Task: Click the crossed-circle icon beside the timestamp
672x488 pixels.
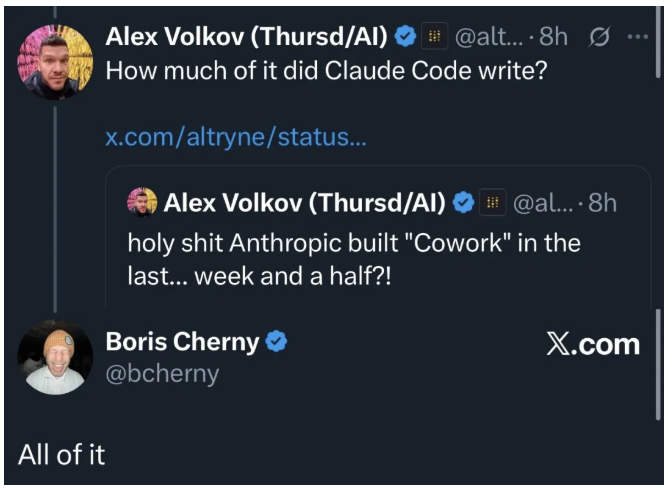Action: click(x=600, y=37)
